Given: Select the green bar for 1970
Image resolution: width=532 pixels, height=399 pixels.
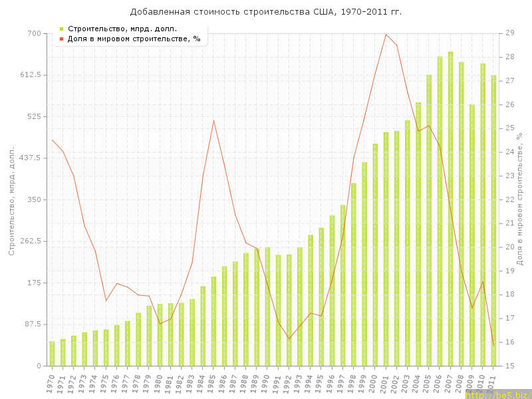Looking at the screenshot, I should (x=52, y=354).
